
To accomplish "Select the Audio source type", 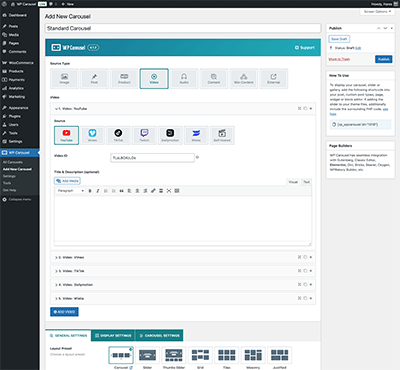I will [x=184, y=79].
